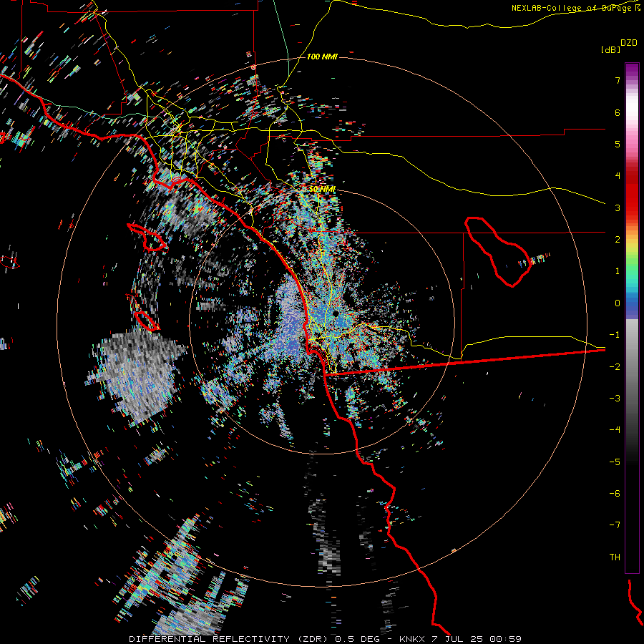
Task: Click the -2 value on the color scale
Action: coord(615,367)
